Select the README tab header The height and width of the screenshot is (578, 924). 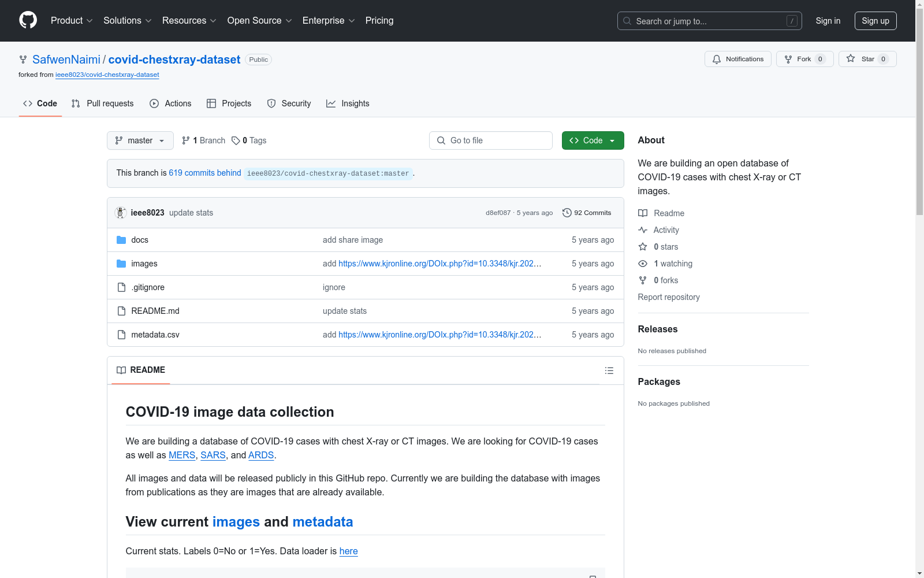tap(141, 370)
